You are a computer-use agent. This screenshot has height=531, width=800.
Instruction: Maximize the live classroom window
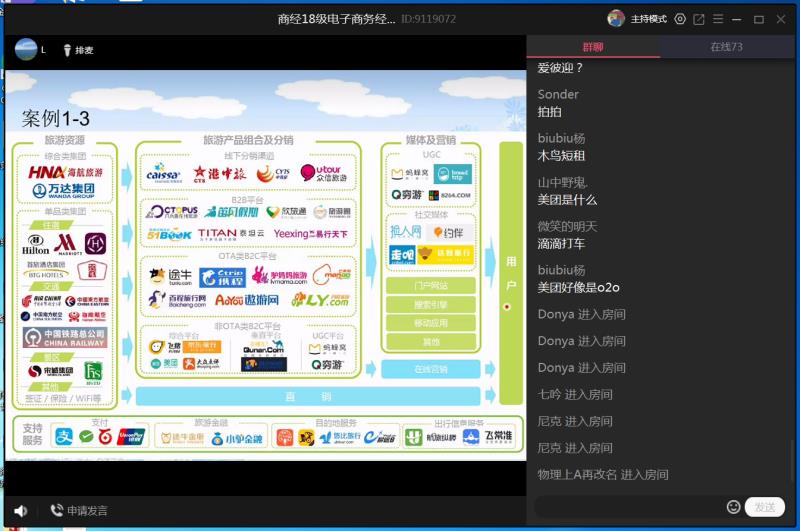point(759,19)
